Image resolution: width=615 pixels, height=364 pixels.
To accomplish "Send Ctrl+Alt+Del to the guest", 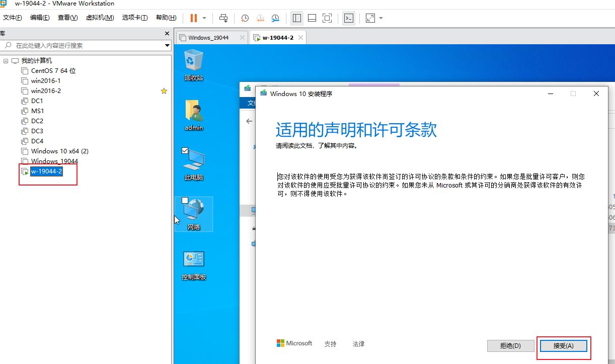I will click(x=223, y=18).
